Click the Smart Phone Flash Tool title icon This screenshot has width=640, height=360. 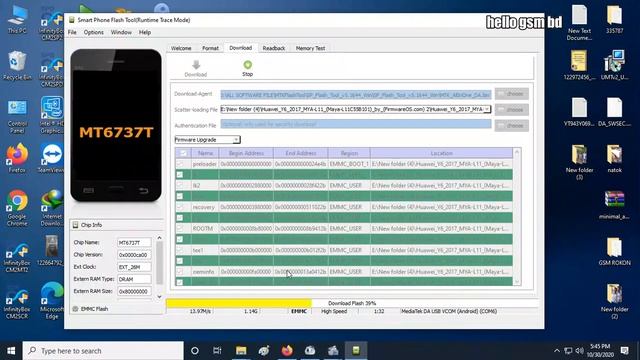pyautogui.click(x=72, y=20)
